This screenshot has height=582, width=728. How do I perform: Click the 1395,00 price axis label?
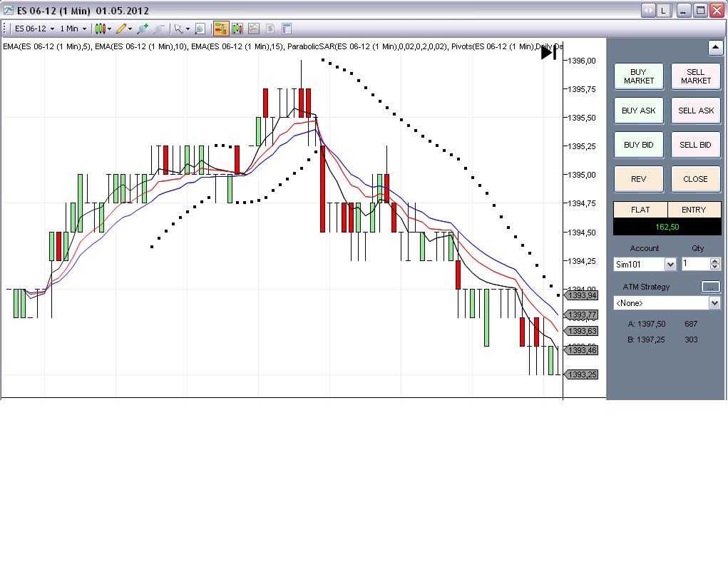click(582, 175)
